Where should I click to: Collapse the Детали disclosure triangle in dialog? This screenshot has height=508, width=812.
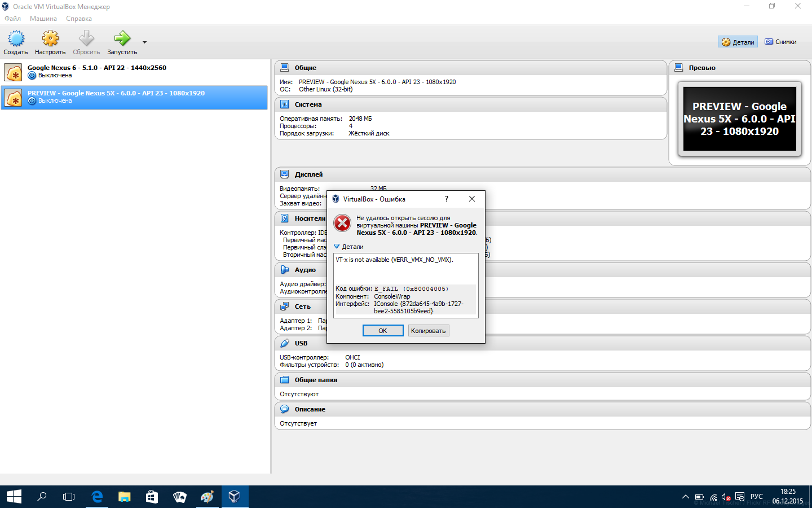coord(337,247)
